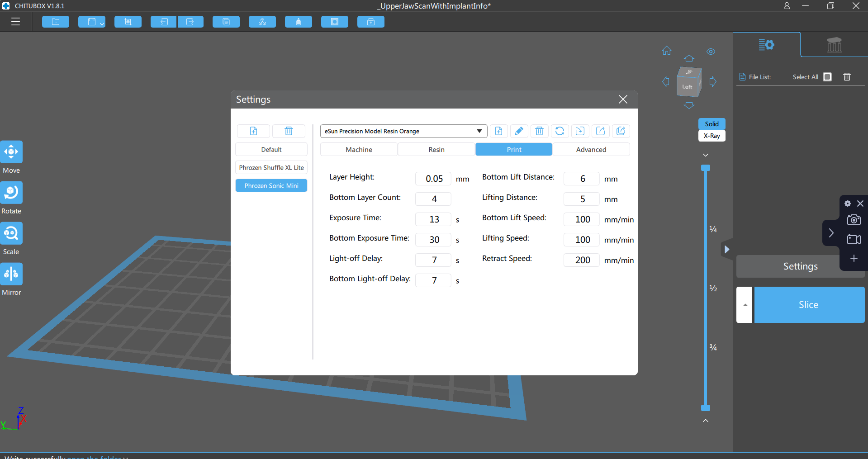Delete the selected machine profile
This screenshot has height=459, width=868.
tap(289, 131)
